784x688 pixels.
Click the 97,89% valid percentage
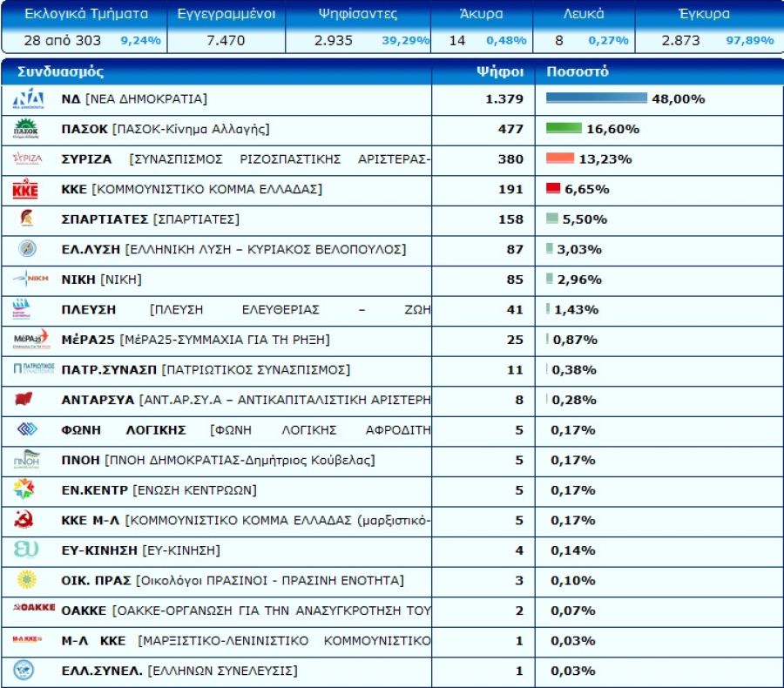(x=750, y=41)
